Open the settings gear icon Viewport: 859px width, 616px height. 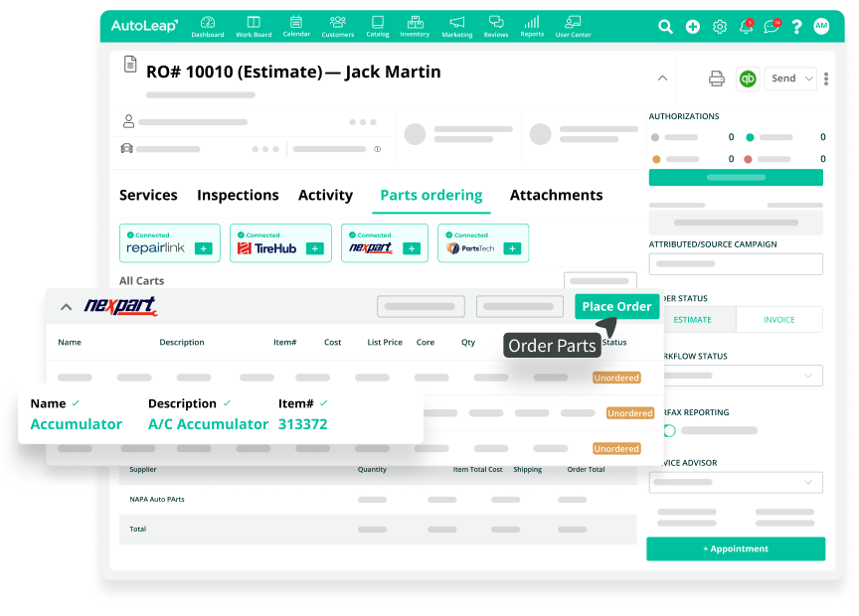720,27
